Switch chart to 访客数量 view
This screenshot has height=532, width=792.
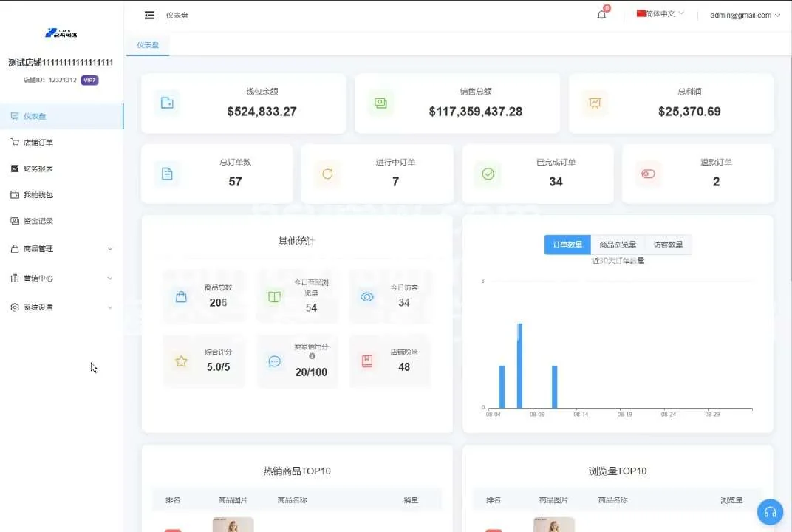click(668, 245)
